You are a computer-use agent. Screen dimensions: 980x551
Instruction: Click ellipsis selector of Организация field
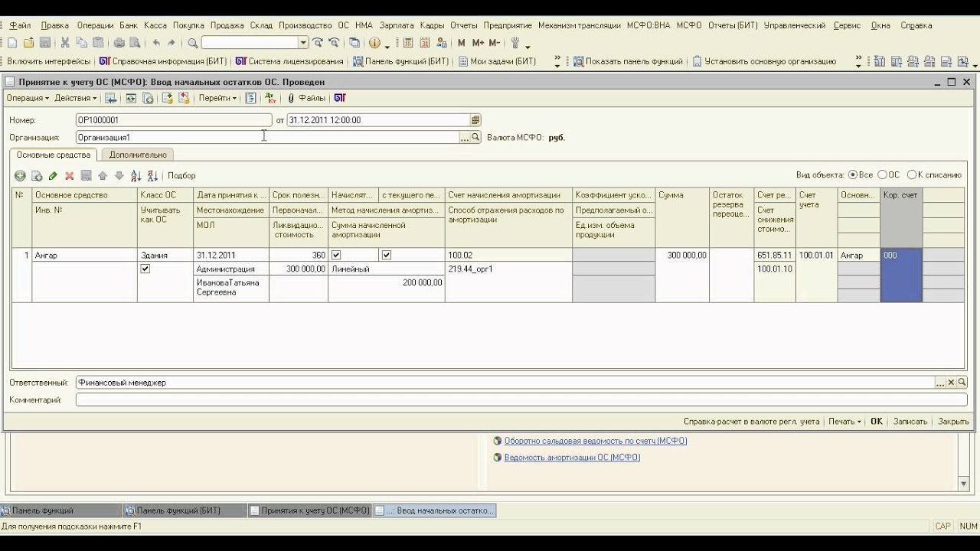coord(464,138)
